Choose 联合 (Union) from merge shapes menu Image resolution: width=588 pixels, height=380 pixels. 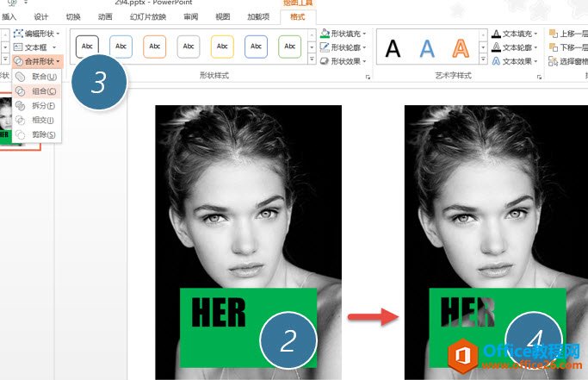click(x=38, y=77)
